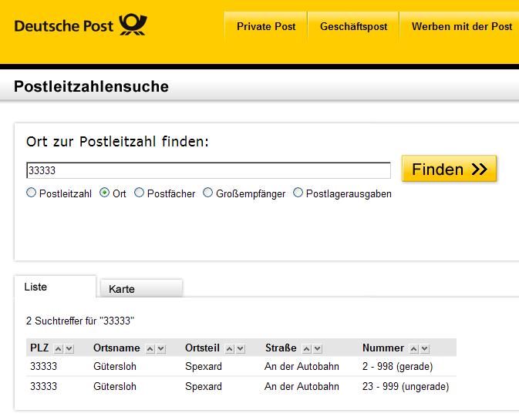Sort Ortsname column ascending
The image size is (519, 420).
[x=150, y=349]
